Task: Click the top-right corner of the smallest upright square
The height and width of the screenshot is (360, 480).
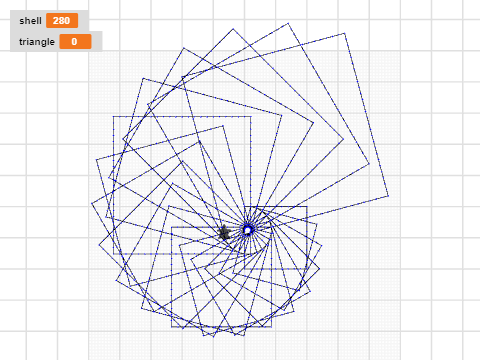Action: (x=307, y=207)
